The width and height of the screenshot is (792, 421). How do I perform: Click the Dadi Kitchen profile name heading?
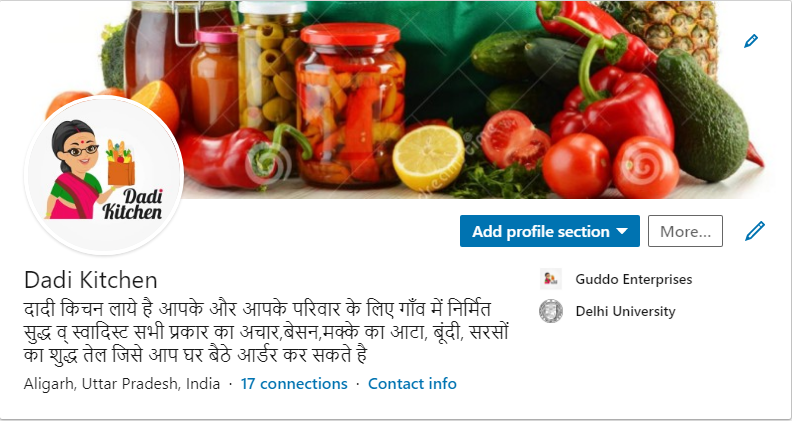[91, 280]
